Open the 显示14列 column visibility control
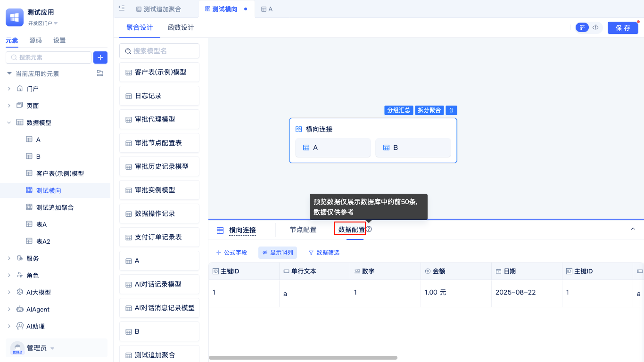The height and width of the screenshot is (362, 644). pyautogui.click(x=278, y=253)
